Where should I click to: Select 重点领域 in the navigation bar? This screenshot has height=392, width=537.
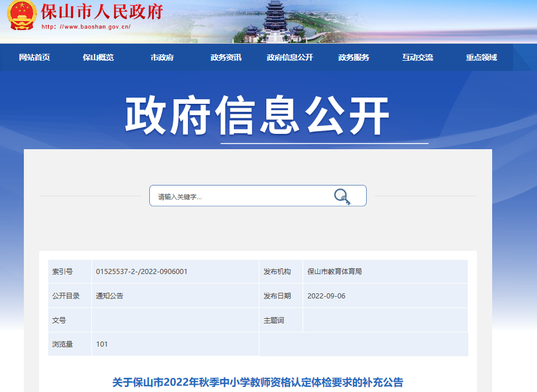click(481, 58)
